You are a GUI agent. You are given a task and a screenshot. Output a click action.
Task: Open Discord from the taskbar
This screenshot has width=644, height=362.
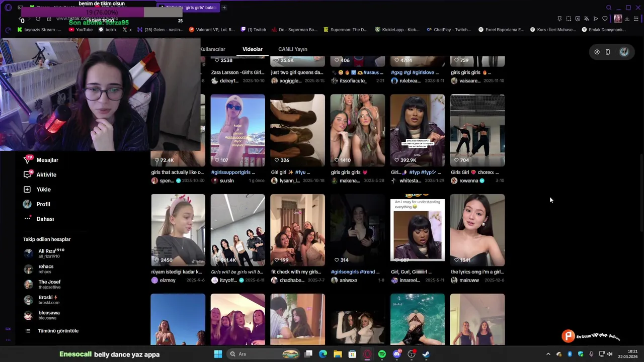tap(396, 354)
